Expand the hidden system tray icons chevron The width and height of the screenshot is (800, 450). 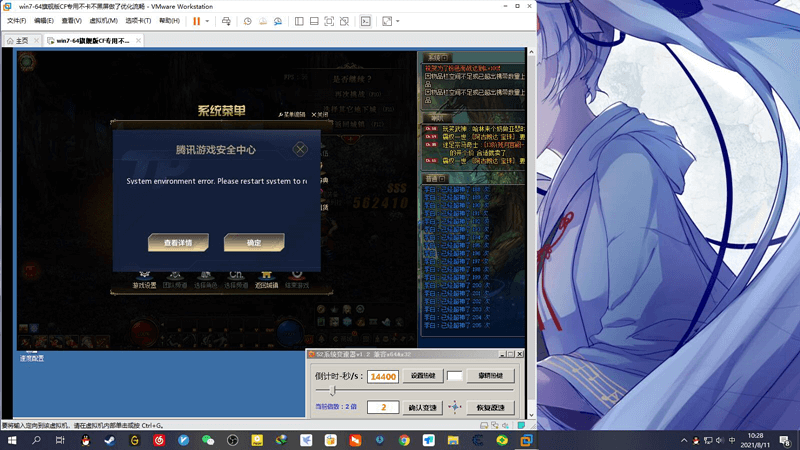(x=684, y=440)
